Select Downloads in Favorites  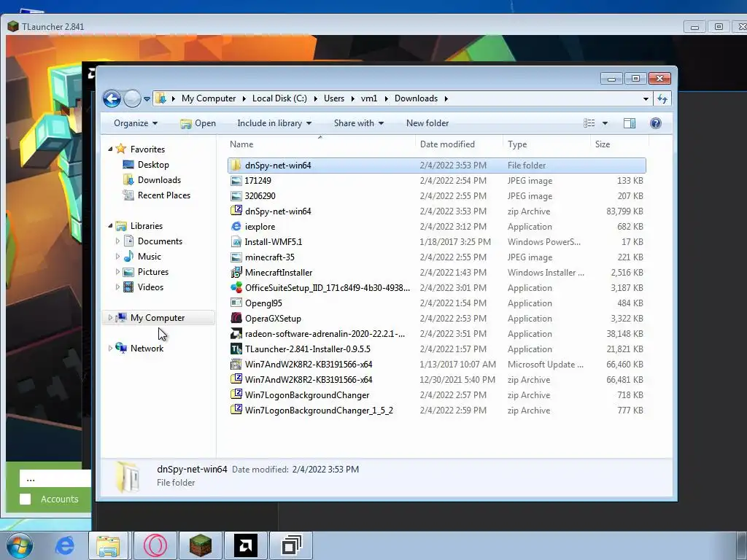pos(152,180)
